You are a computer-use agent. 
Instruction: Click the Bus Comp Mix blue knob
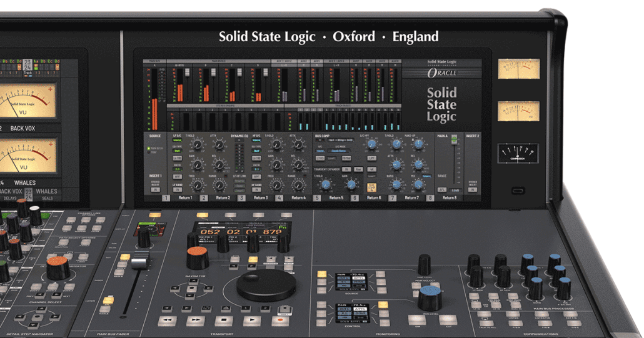tap(418, 184)
